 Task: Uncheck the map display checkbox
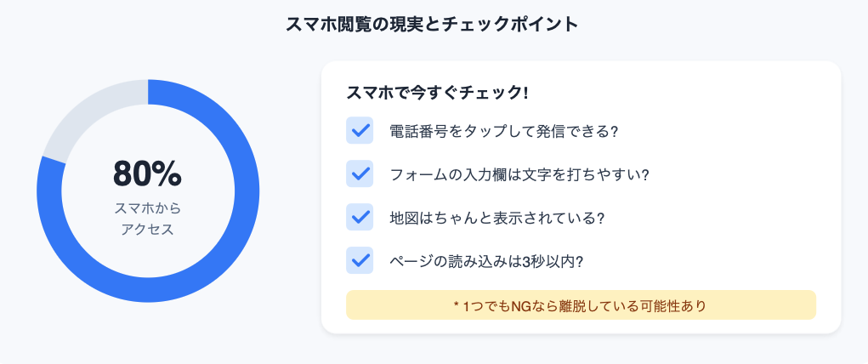click(x=360, y=217)
